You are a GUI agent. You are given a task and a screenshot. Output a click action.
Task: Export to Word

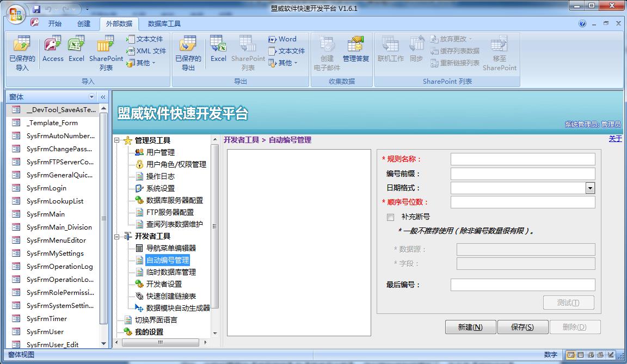click(282, 39)
